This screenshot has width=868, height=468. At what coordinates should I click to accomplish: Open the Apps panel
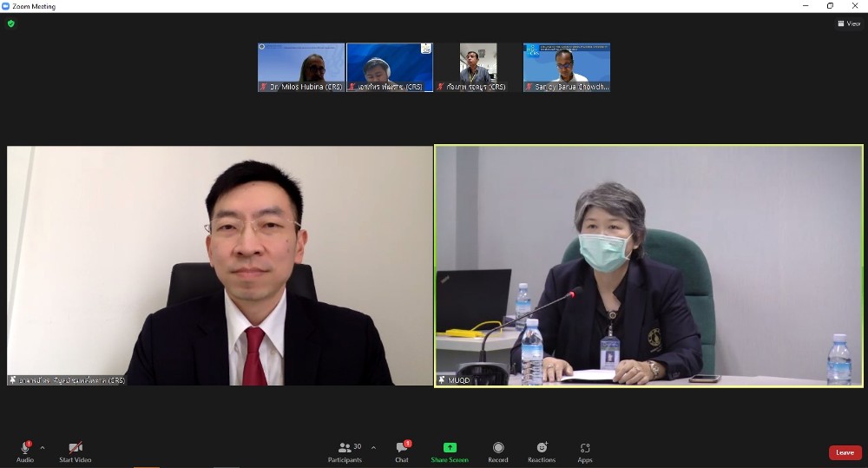[585, 448]
